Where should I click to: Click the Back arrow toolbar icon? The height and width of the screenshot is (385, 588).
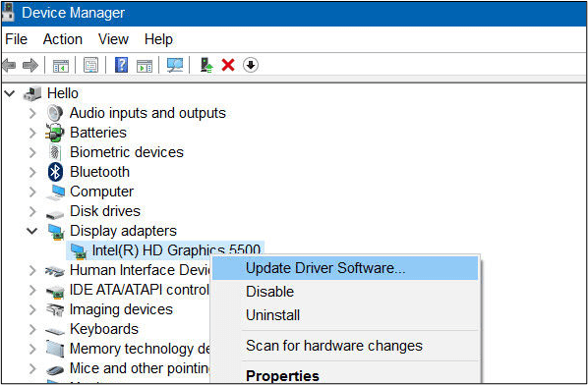9,66
